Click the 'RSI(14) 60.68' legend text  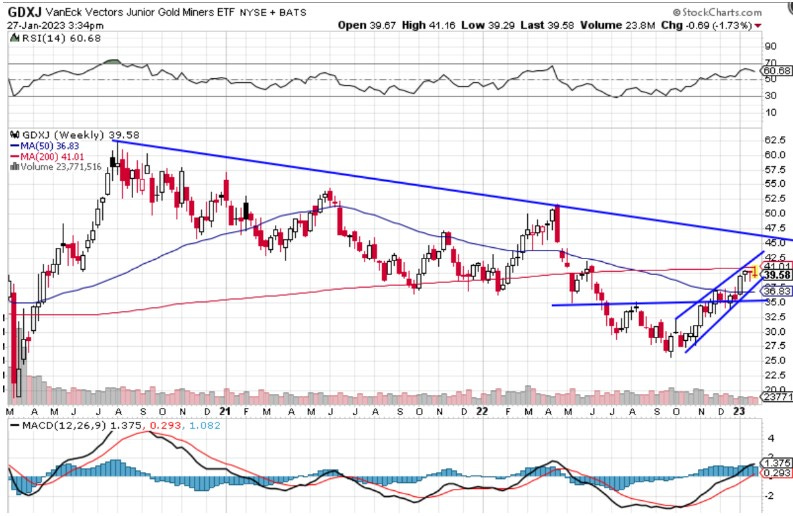pos(61,38)
